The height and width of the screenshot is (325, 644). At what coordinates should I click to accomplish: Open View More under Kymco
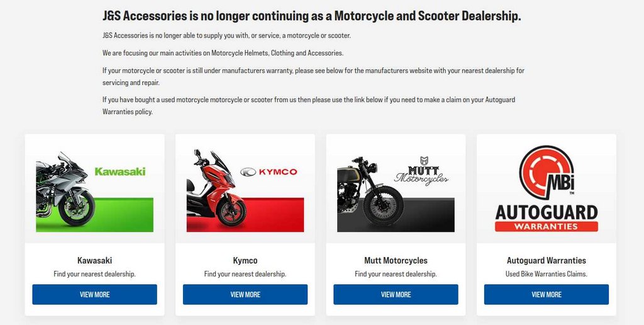click(245, 295)
